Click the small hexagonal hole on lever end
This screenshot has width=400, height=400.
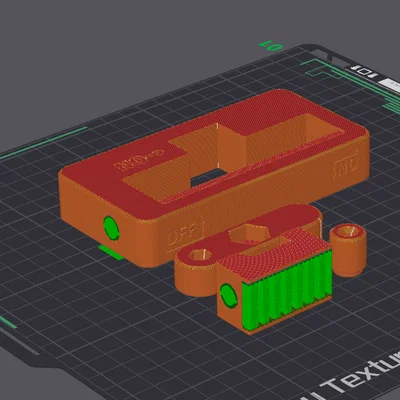[200, 255]
